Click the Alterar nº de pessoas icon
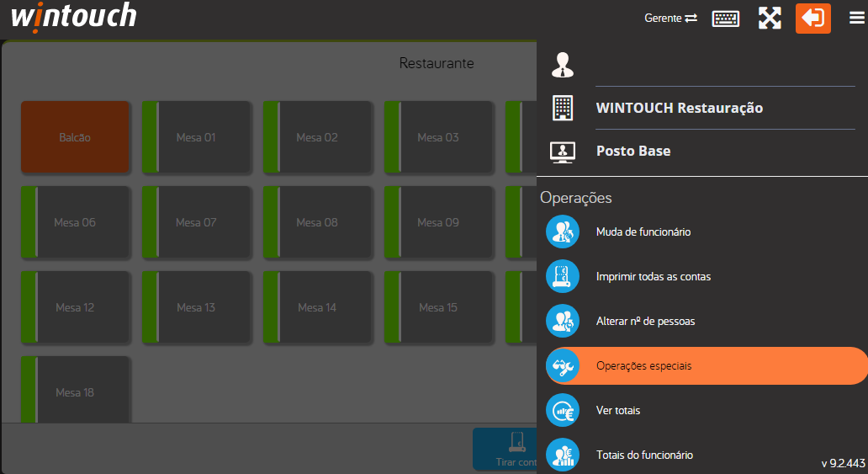 (x=562, y=321)
